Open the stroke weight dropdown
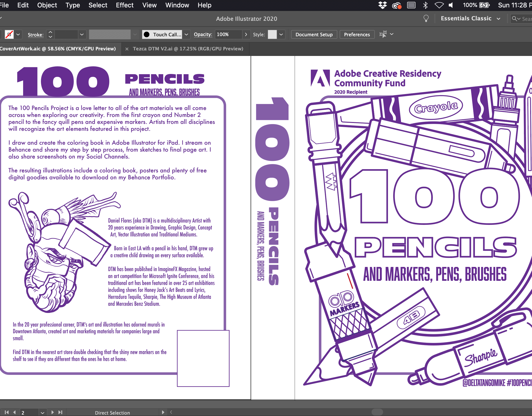Screen dimensions: 532x416 click(82, 34)
